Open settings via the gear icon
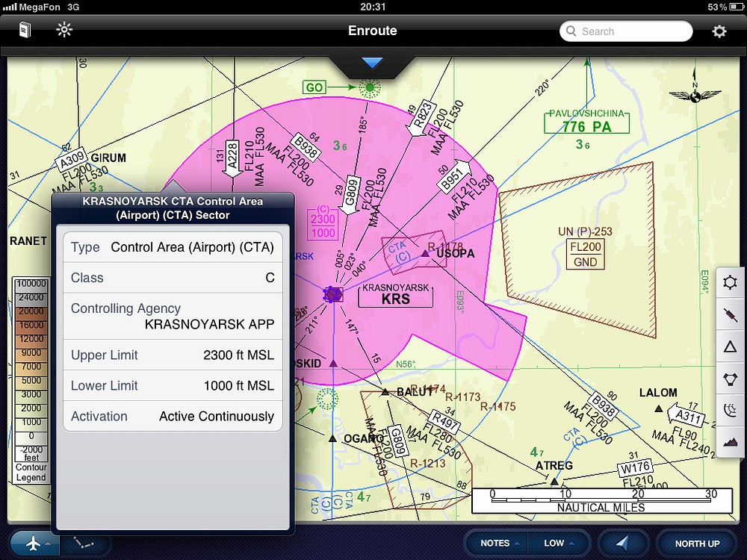 point(719,31)
